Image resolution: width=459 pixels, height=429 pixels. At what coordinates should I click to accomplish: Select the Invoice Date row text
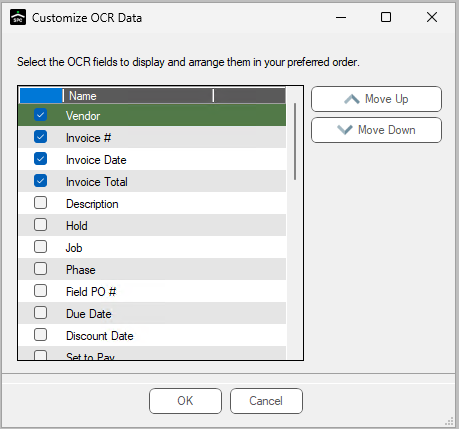click(x=96, y=160)
